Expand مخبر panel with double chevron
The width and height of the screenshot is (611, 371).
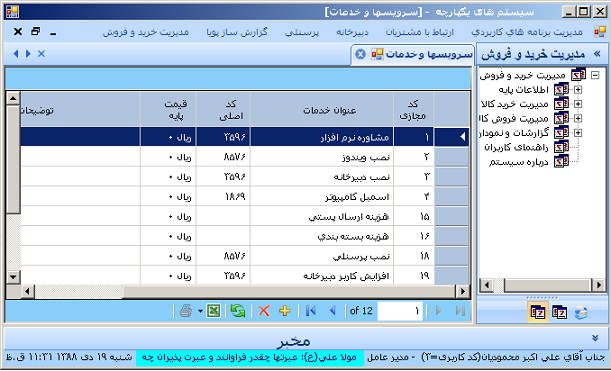[x=595, y=337]
